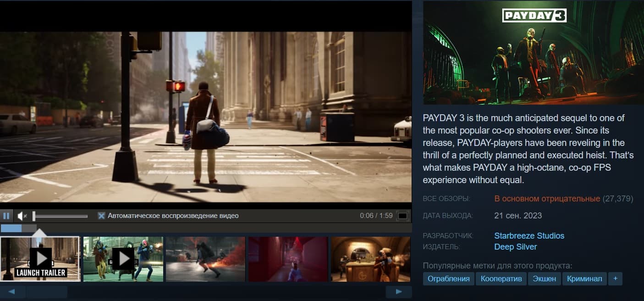Open the red corridor screenshot
Screen dimensions: 644x301
coord(288,259)
